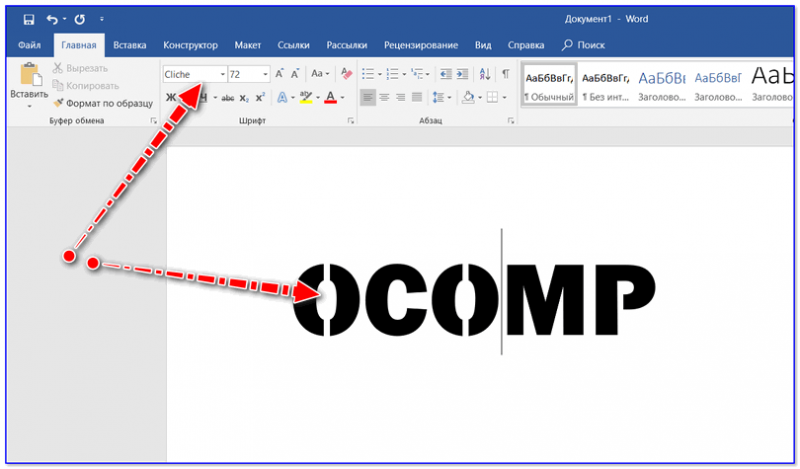Expand the highlight color dropdown arrow

[x=318, y=97]
